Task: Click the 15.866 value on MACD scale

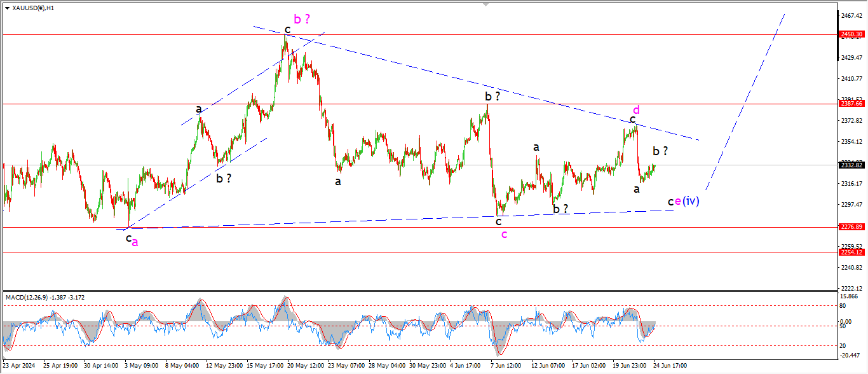Action: pos(850,296)
